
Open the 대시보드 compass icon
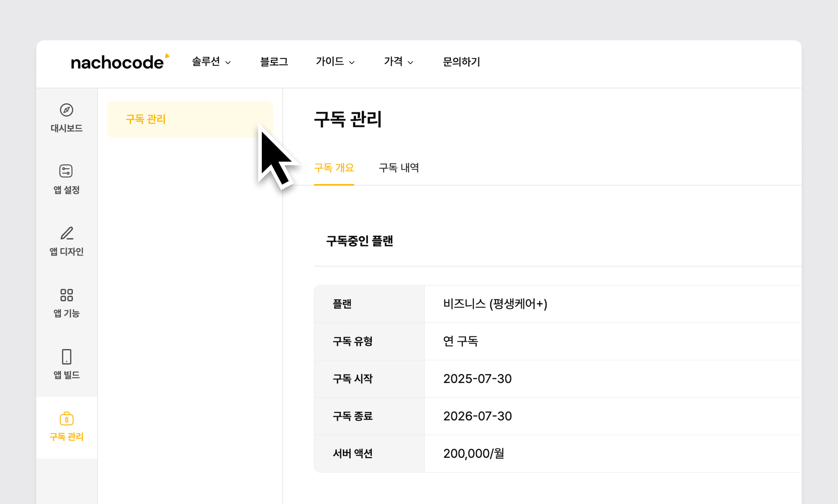pyautogui.click(x=67, y=110)
